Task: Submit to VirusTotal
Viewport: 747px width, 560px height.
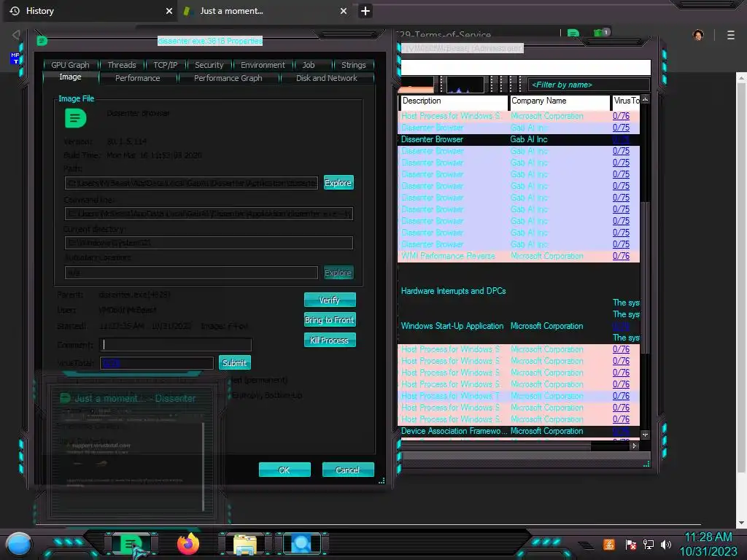Action: click(234, 363)
